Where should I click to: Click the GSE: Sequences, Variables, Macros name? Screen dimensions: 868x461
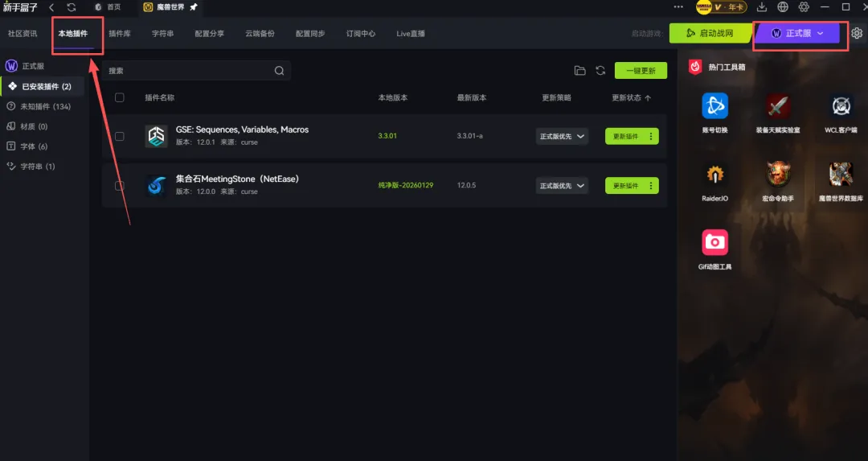[x=242, y=129]
